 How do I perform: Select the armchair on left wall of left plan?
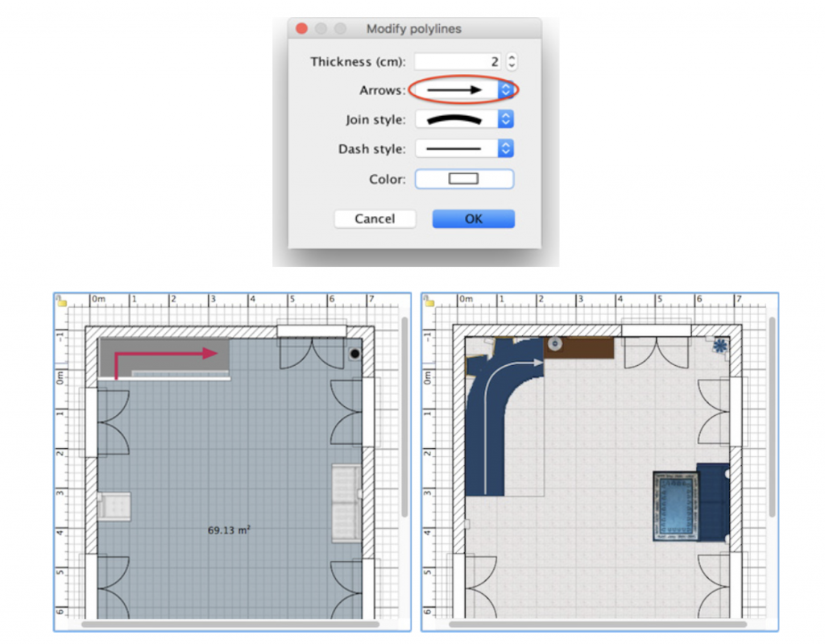click(x=113, y=507)
